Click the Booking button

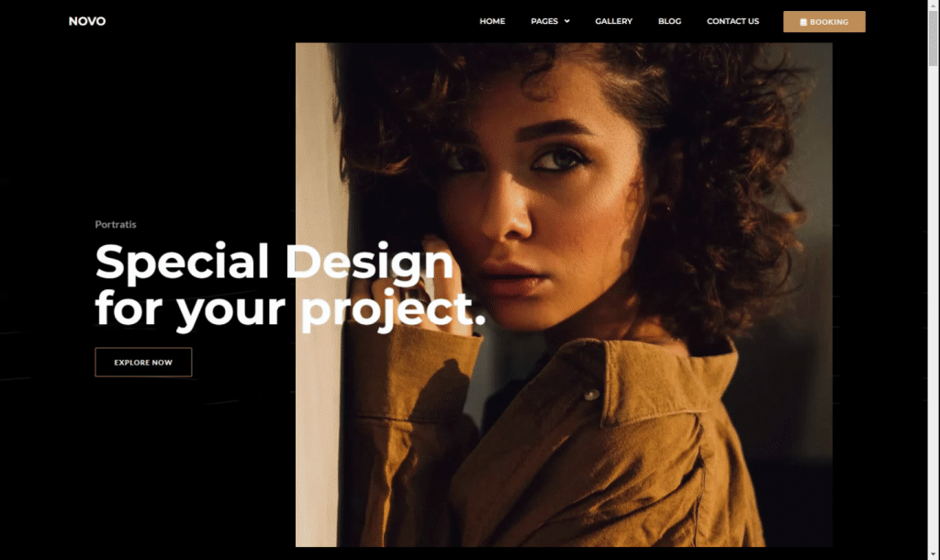[824, 22]
